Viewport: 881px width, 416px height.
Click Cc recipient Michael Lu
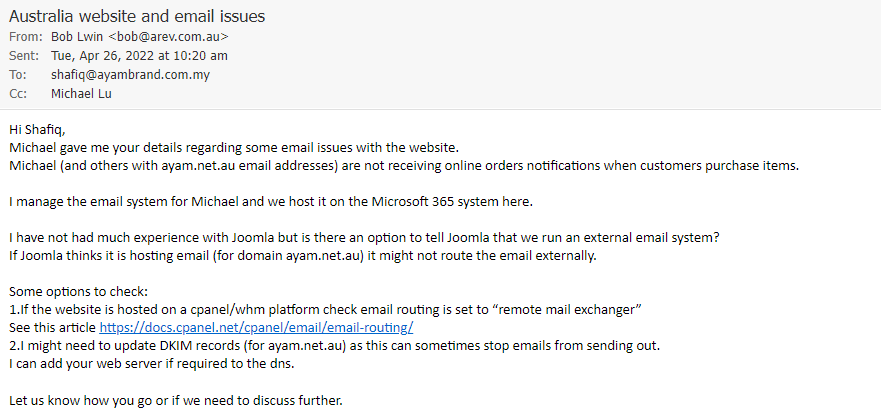(83, 93)
